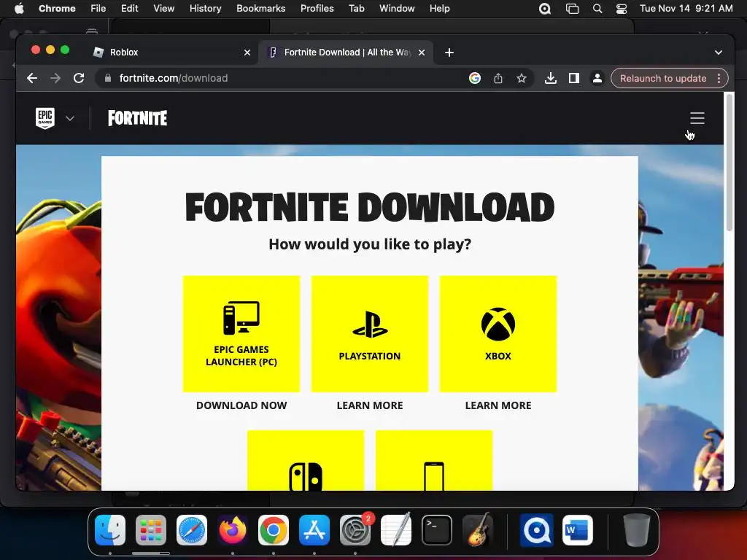Open Firefox from the Dock
The image size is (747, 560).
pos(233,530)
